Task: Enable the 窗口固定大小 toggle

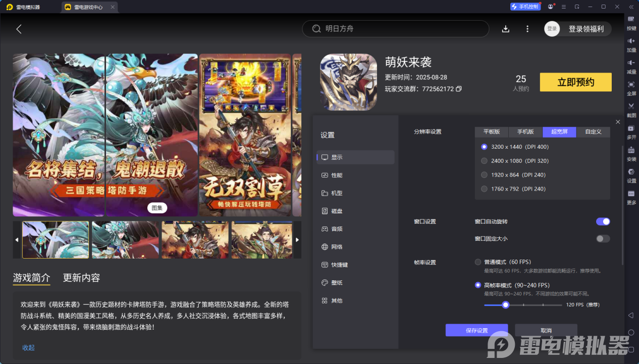Action: pos(603,238)
